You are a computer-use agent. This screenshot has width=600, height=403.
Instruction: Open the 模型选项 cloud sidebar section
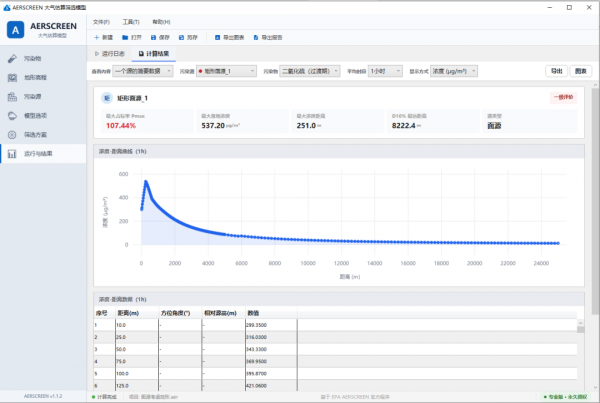pyautogui.click(x=43, y=116)
